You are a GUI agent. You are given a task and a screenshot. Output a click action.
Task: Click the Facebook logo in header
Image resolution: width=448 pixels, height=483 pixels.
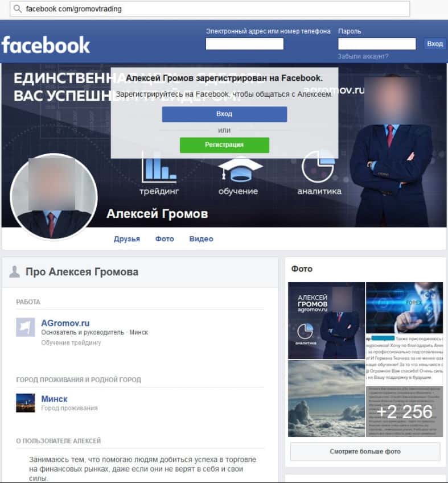point(46,45)
